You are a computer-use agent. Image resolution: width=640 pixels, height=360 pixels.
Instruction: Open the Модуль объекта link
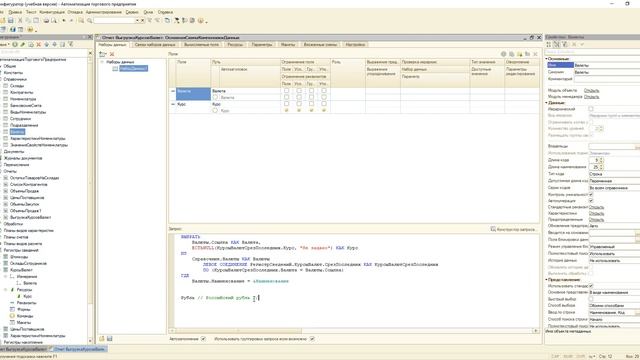point(591,90)
